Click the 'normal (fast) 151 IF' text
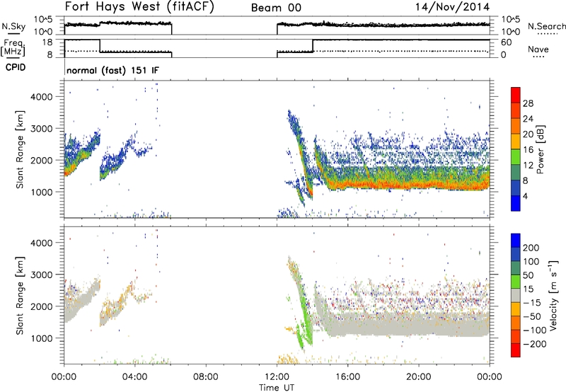The width and height of the screenshot is (566, 392). pyautogui.click(x=112, y=70)
